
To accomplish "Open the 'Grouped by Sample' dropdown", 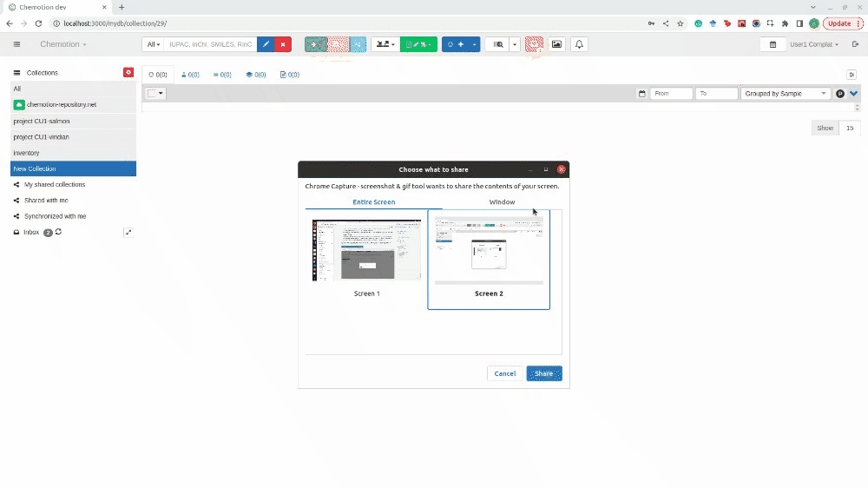I will (x=785, y=94).
